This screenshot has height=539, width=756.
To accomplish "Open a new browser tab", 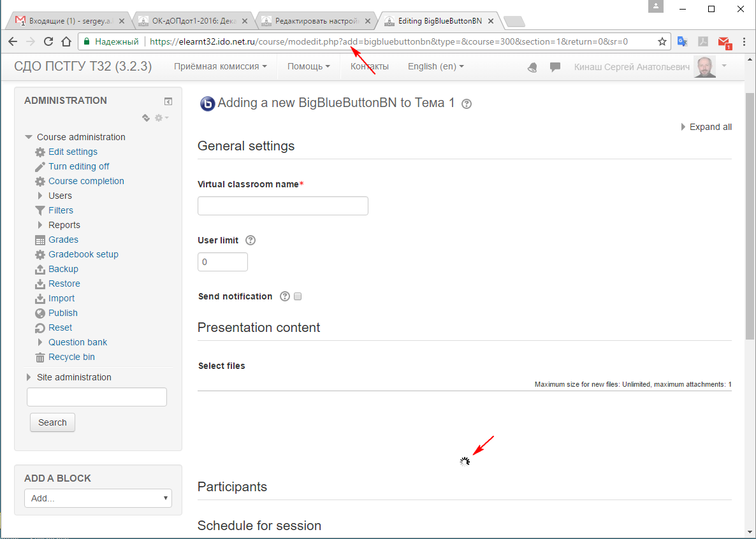I will point(514,21).
